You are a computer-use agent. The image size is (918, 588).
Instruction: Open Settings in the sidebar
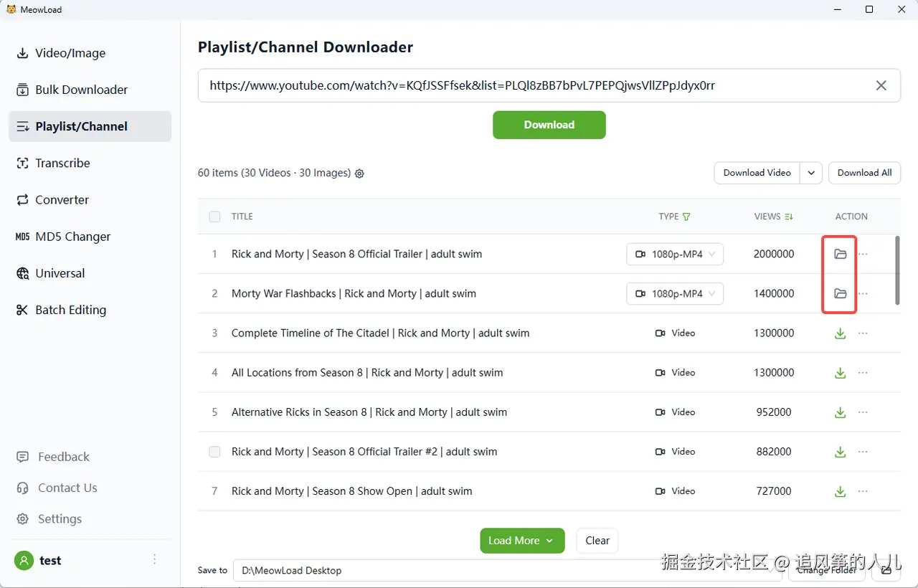click(49, 518)
